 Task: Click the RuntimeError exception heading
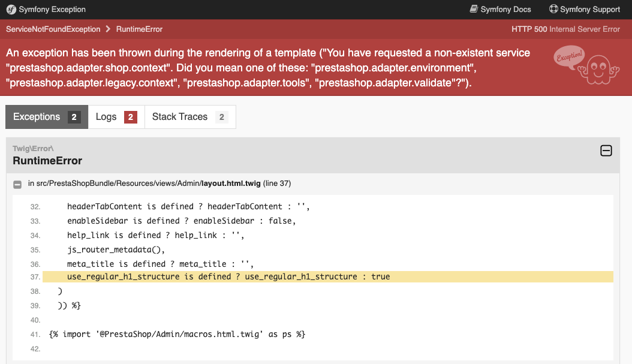click(47, 161)
